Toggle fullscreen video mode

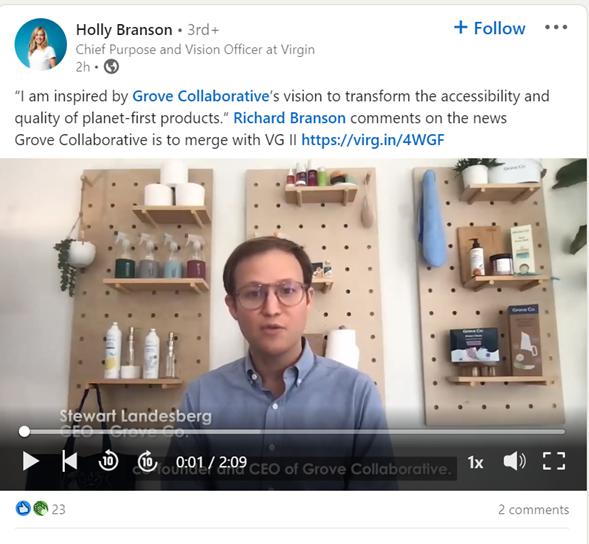tap(554, 461)
